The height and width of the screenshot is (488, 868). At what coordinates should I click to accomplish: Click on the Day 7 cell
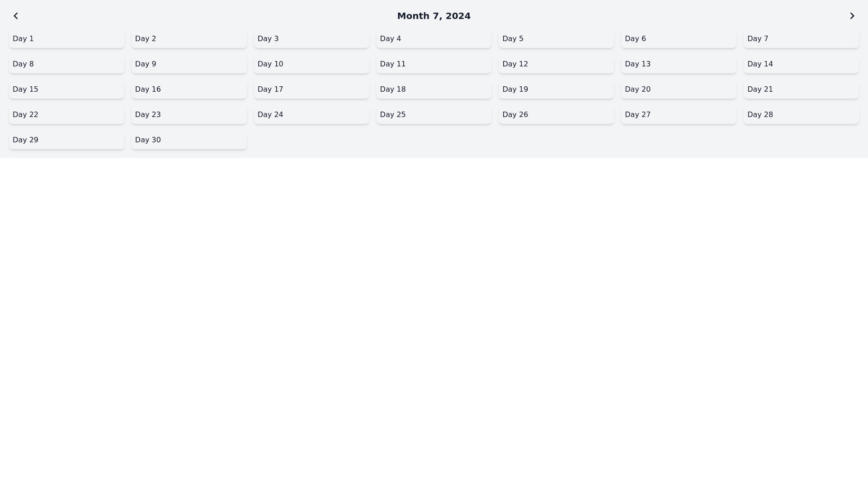point(801,39)
